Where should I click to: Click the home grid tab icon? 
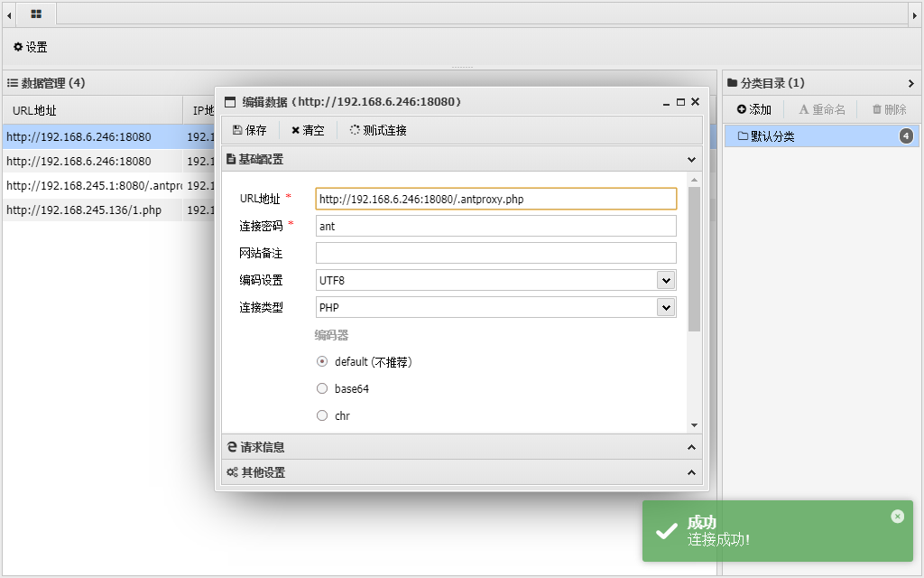(x=36, y=14)
